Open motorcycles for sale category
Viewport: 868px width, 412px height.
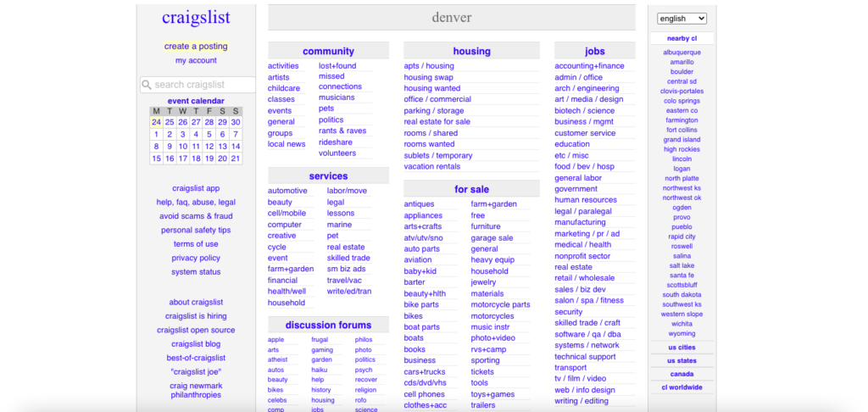492,316
